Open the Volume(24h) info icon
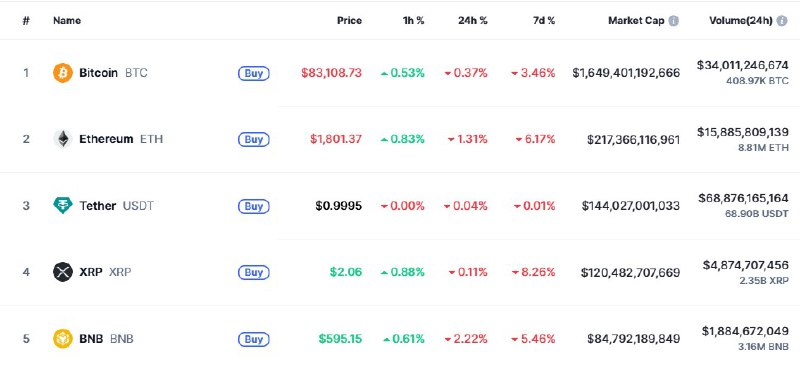 coord(782,21)
